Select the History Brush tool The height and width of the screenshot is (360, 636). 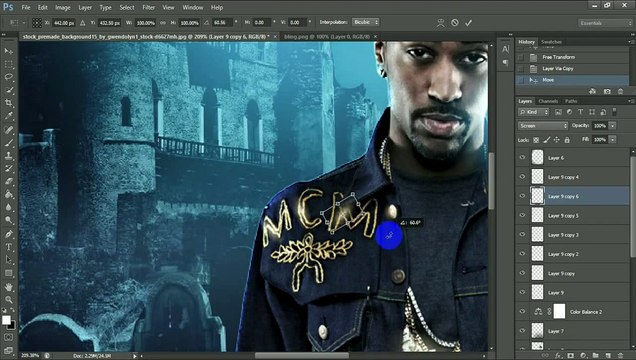pyautogui.click(x=9, y=169)
